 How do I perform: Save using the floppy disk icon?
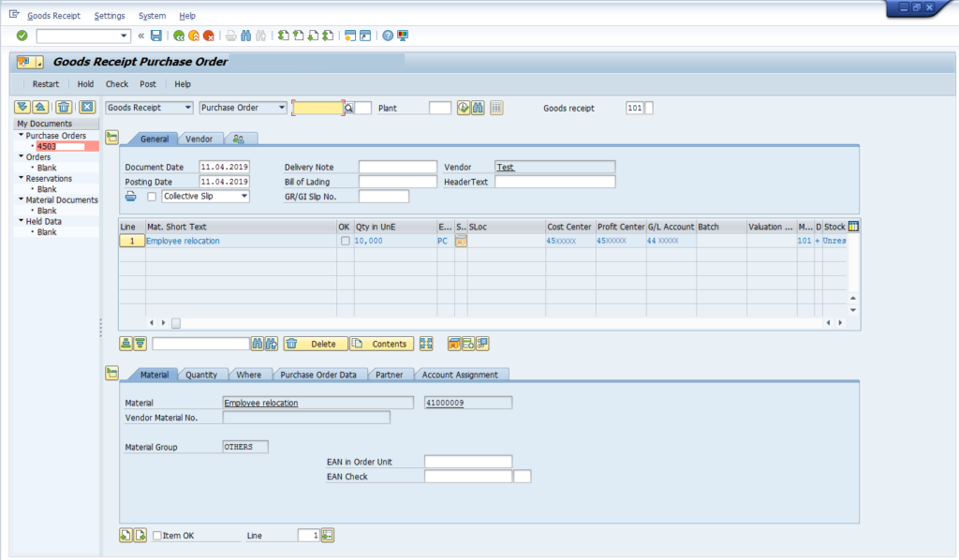tap(156, 36)
